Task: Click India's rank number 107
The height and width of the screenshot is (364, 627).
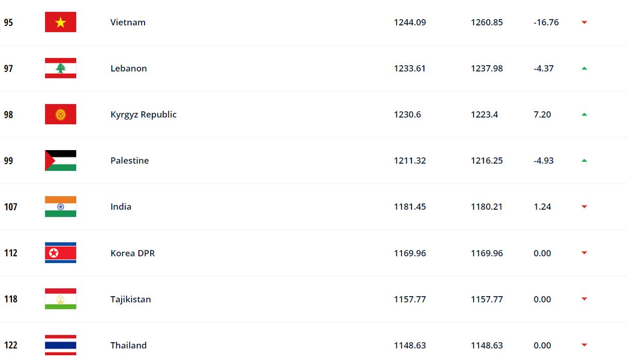Action: click(10, 207)
